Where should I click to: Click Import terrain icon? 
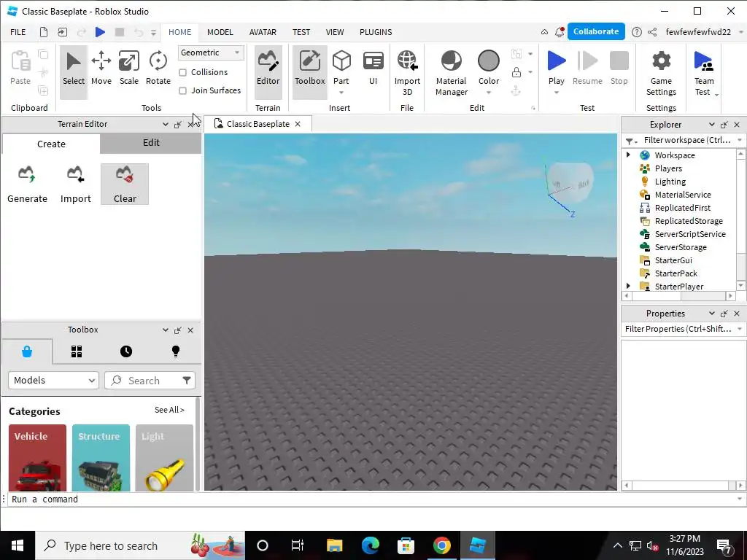click(x=75, y=184)
